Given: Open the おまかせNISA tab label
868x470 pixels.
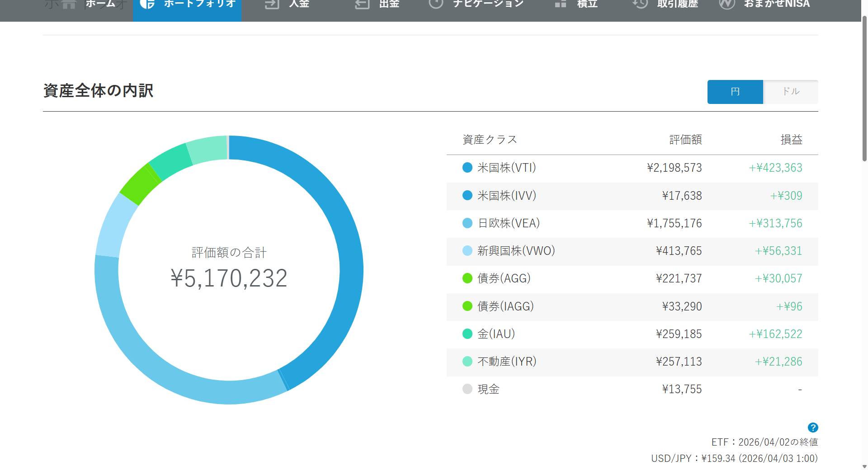Looking at the screenshot, I should coord(777,4).
